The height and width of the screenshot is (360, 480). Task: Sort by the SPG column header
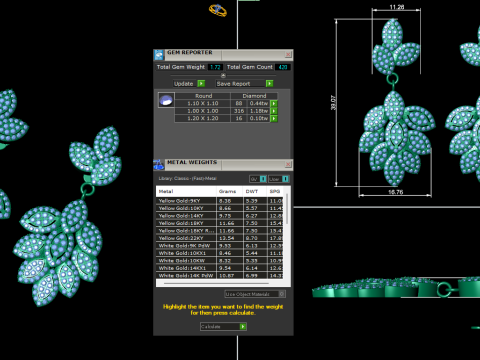tap(275, 191)
